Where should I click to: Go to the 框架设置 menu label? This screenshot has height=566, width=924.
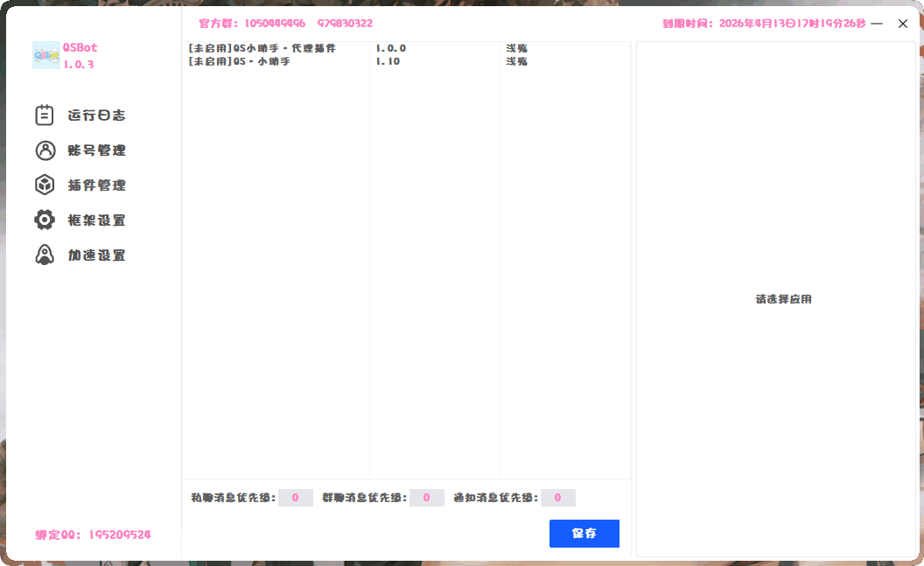[96, 220]
